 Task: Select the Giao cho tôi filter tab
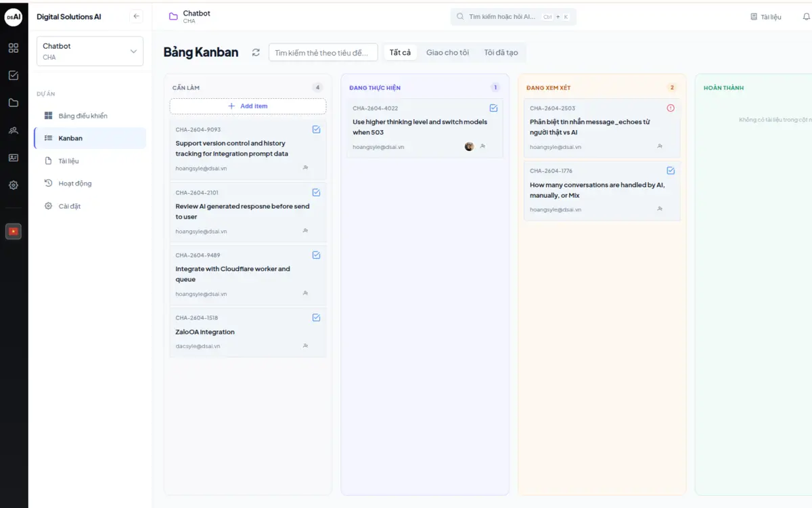(447, 53)
